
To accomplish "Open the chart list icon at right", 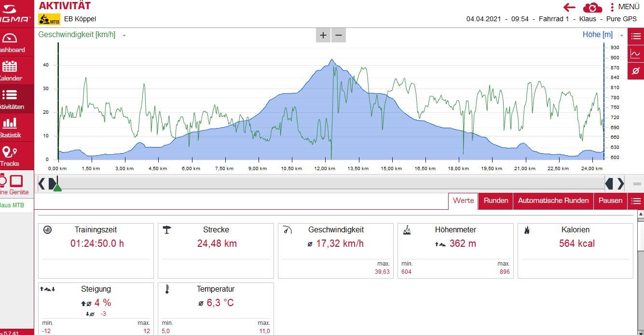I will (636, 37).
